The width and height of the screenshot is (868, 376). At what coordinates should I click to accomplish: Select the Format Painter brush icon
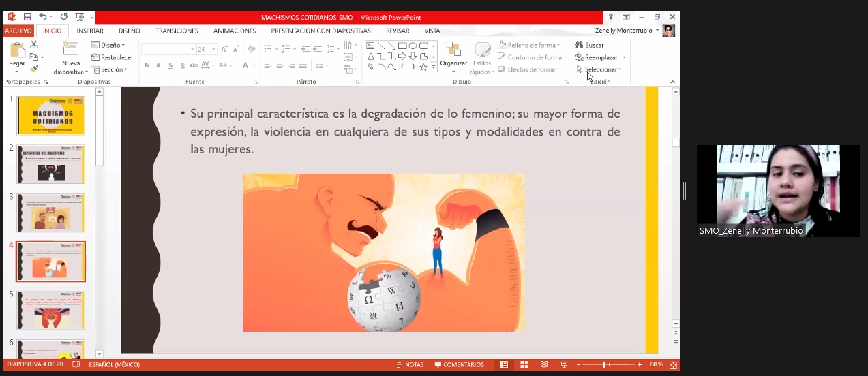[x=34, y=69]
